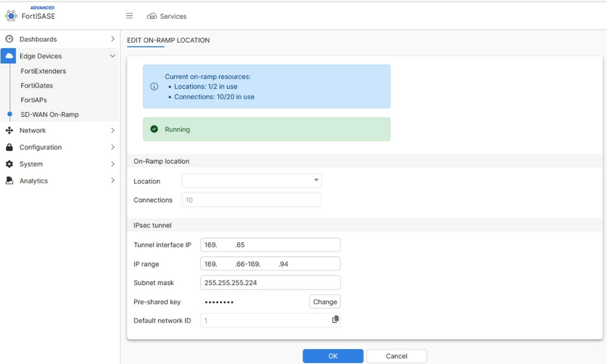Click the Services link in header
607x364 pixels.
(173, 16)
